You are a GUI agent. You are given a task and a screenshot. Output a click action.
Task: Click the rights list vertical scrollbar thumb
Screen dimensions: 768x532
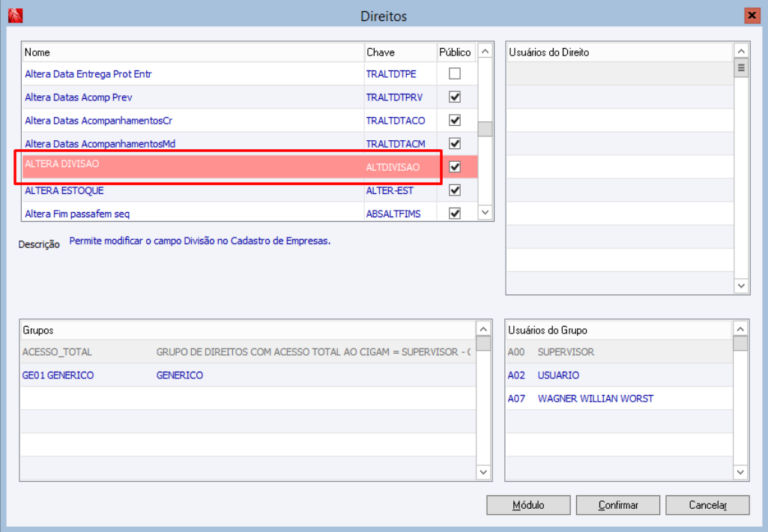(485, 129)
